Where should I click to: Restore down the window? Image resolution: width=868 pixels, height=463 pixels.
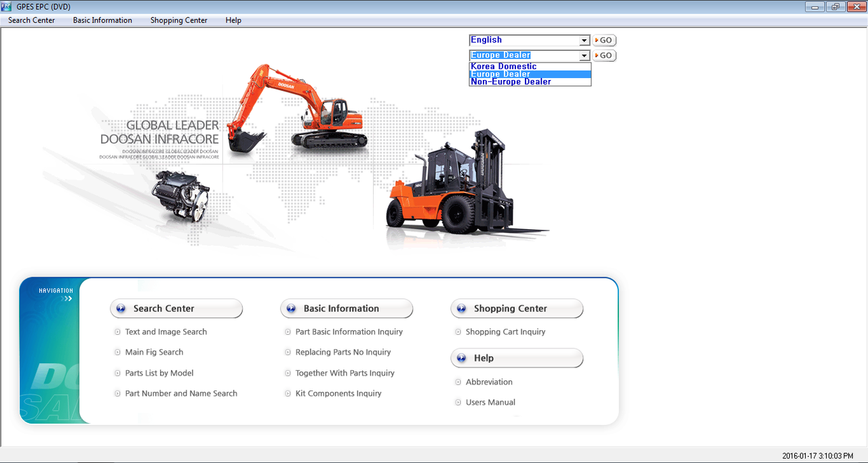(834, 7)
